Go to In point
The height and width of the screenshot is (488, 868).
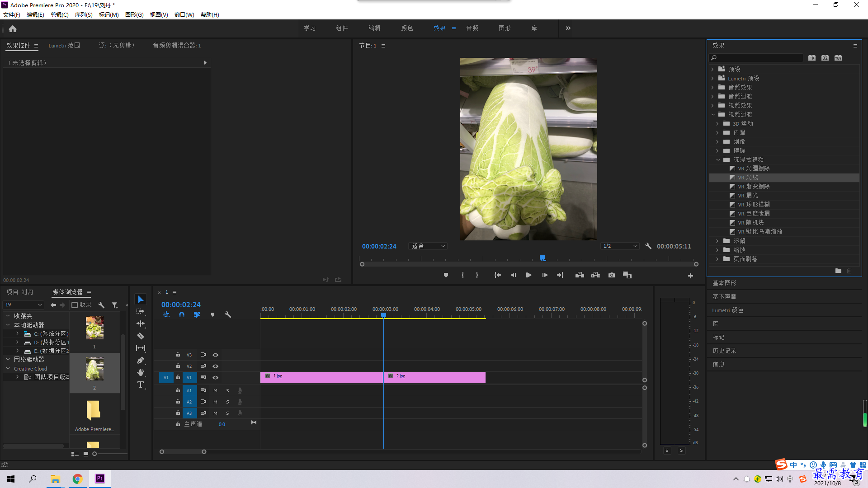point(497,275)
